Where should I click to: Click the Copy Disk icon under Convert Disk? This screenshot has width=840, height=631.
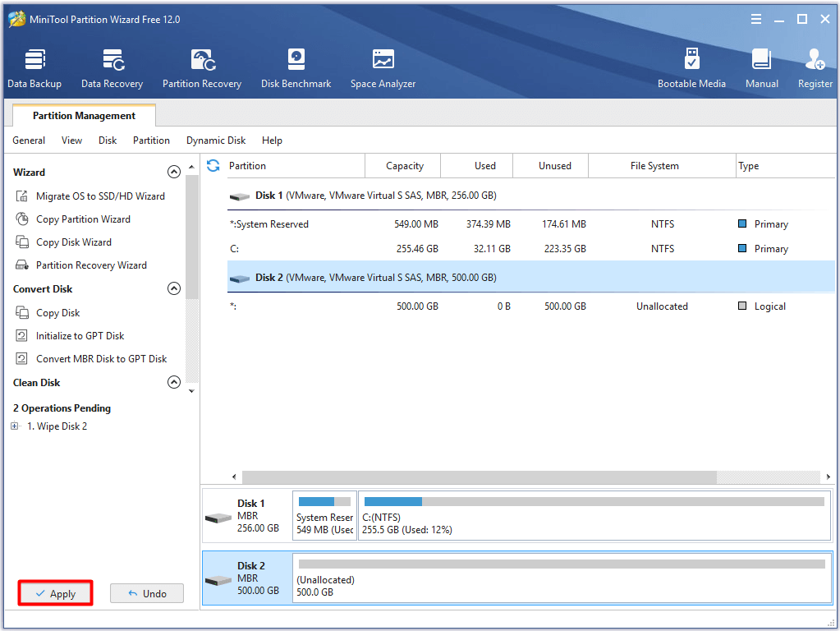[22, 312]
